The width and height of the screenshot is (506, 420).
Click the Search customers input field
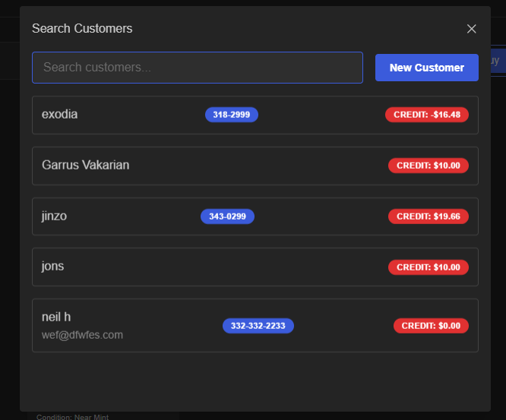click(x=198, y=68)
